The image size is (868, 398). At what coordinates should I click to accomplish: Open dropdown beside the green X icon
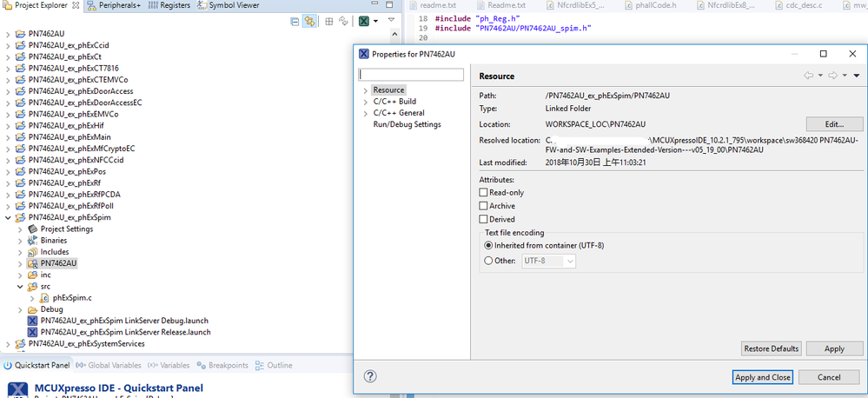pos(376,22)
